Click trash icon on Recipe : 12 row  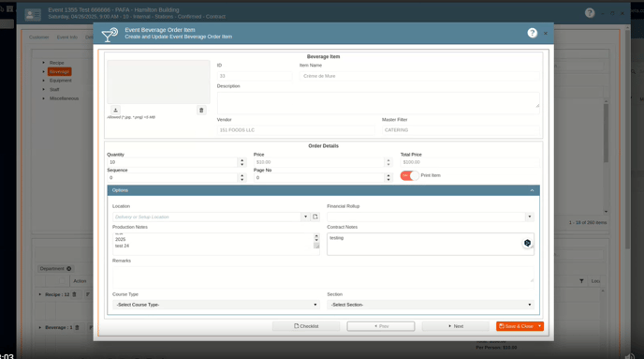pos(74,294)
